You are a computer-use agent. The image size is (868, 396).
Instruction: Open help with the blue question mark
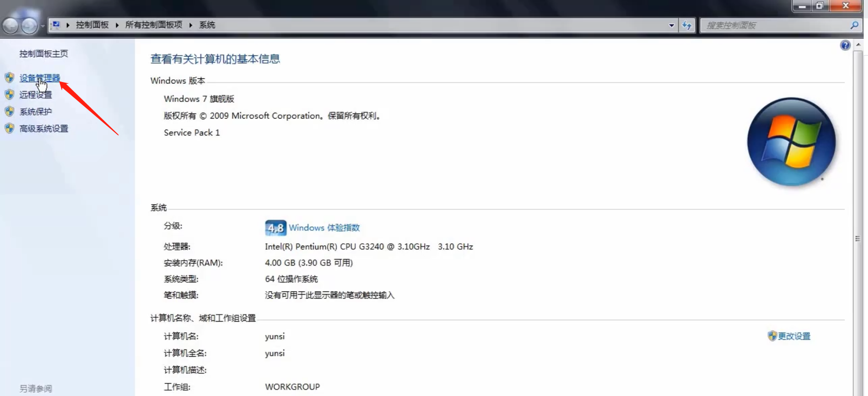[x=845, y=45]
